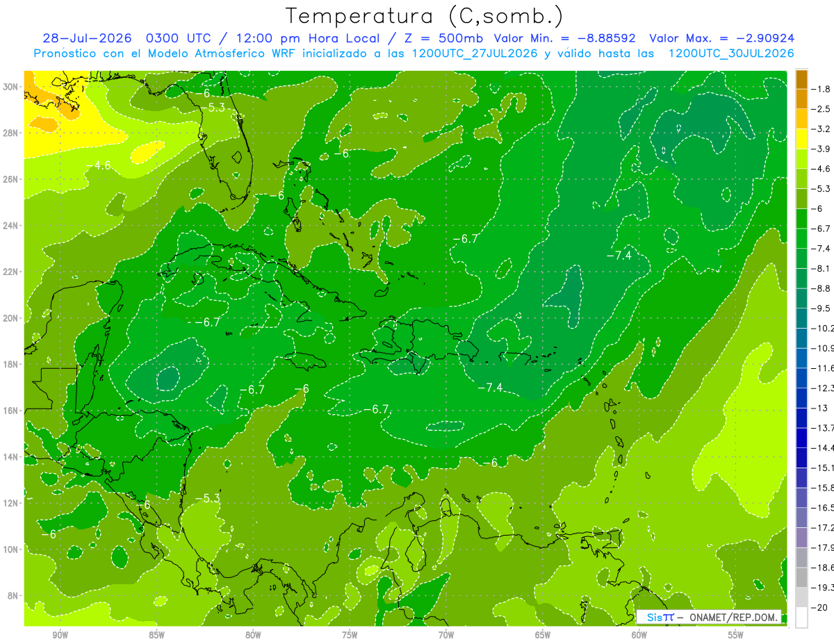Viewport: 834px width, 644px height.
Task: Click the 80W longitude axis label
Action: pos(253,635)
